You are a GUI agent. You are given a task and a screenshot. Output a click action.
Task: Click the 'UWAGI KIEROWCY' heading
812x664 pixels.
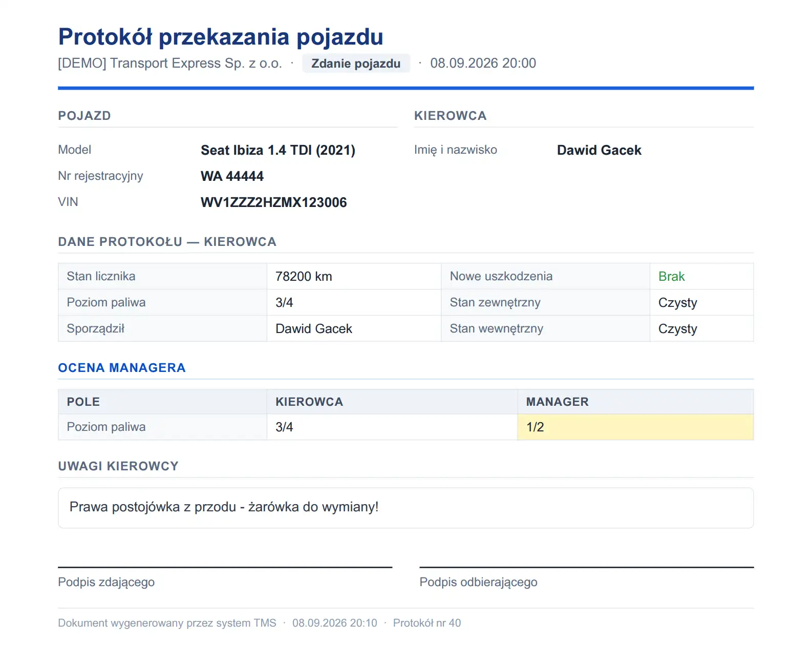[x=118, y=466]
